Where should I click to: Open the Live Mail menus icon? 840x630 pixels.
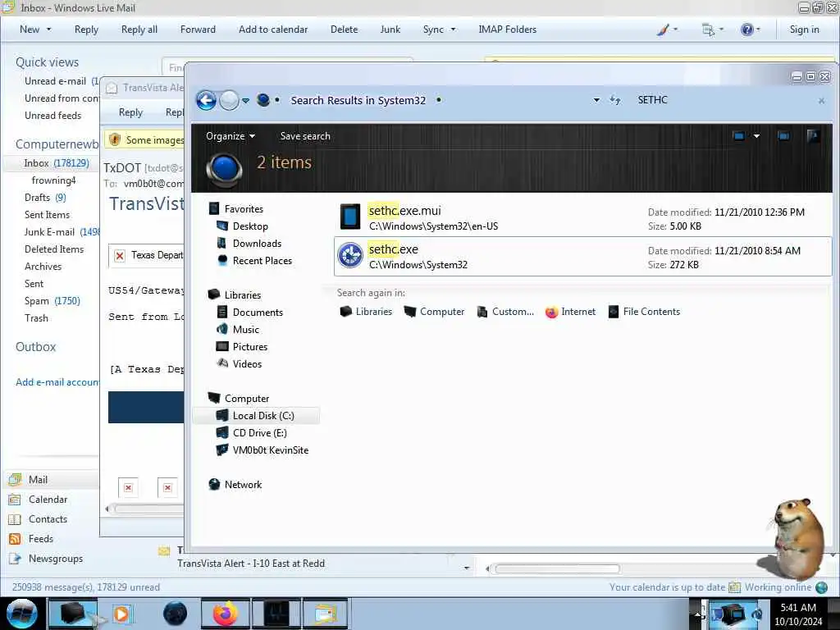(x=713, y=30)
